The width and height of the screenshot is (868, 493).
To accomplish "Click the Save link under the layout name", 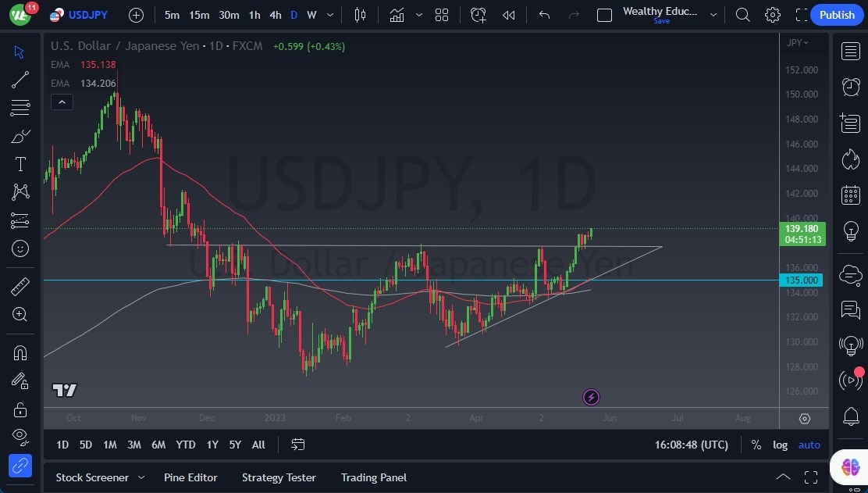I will click(x=661, y=21).
